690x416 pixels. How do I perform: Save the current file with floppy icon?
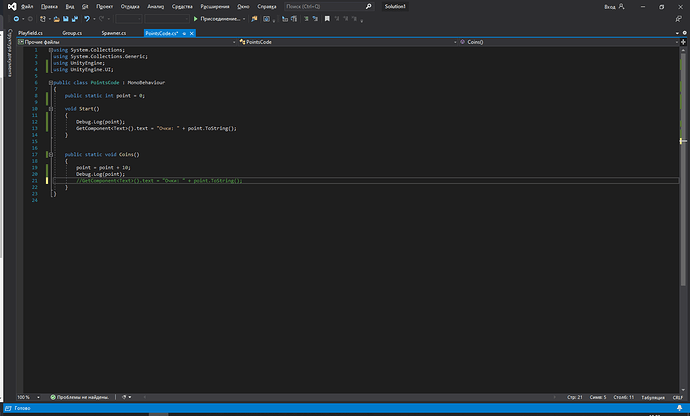pos(66,19)
